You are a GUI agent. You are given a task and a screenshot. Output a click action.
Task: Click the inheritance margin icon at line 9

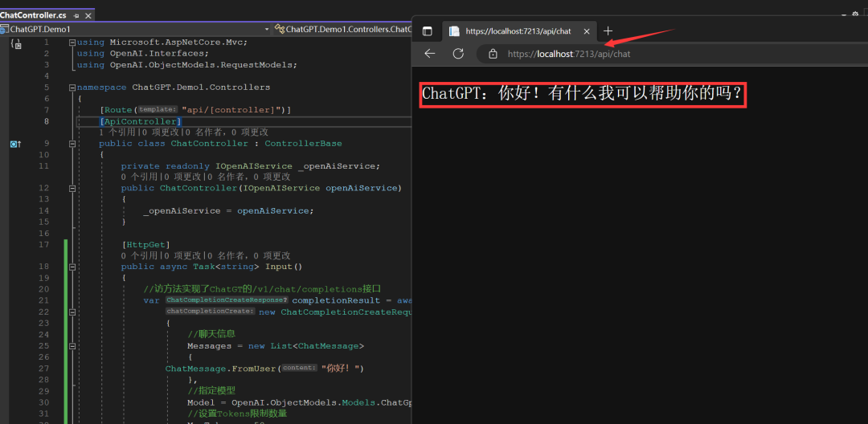click(x=15, y=144)
